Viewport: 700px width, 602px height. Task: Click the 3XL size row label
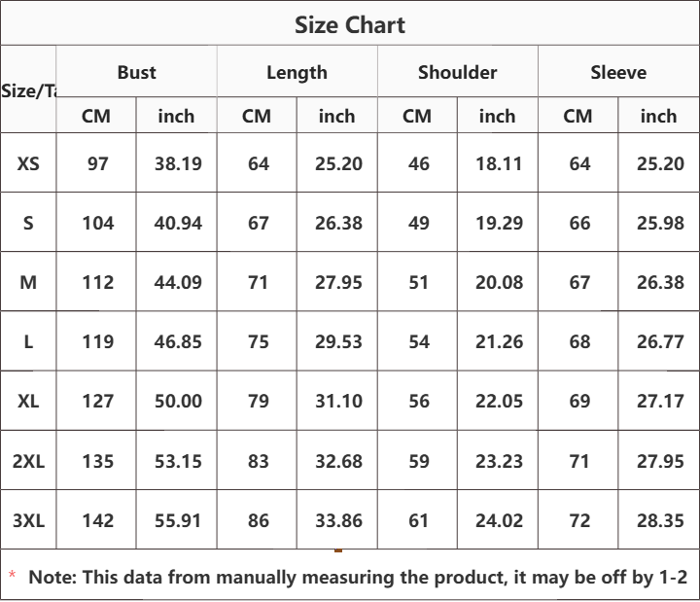point(28,520)
